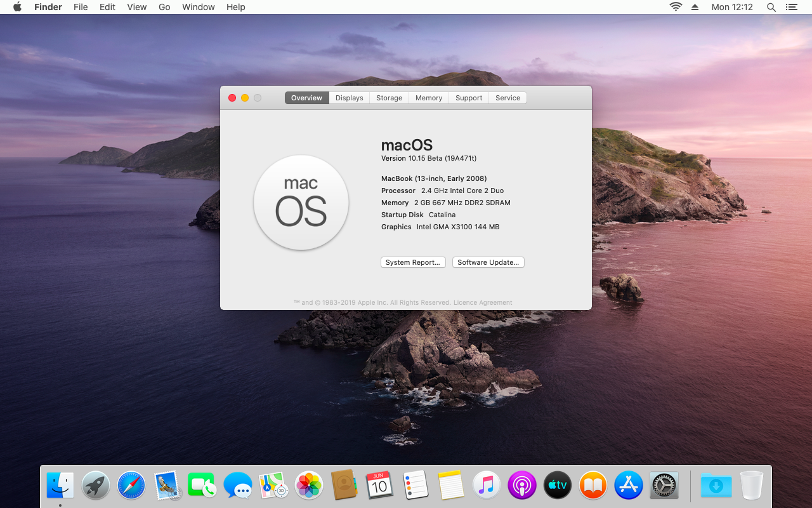Click the round macOS logo image
Image resolution: width=812 pixels, height=508 pixels.
[301, 203]
